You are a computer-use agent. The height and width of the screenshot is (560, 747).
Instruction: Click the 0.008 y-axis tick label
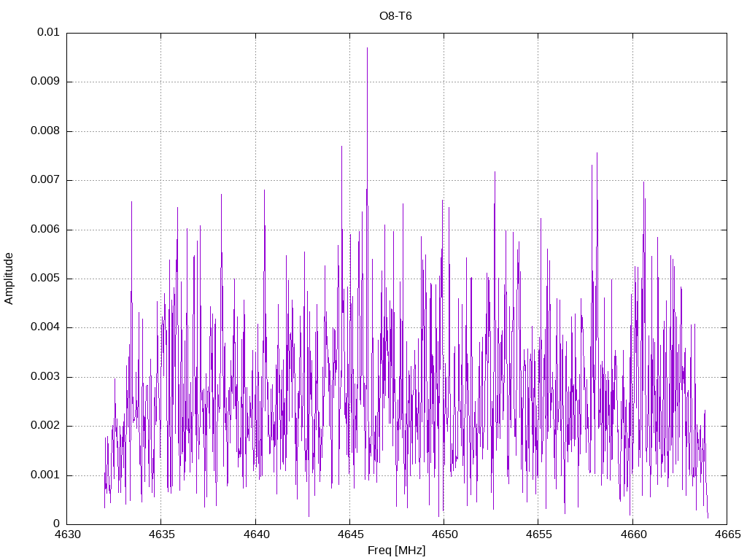pyautogui.click(x=45, y=131)
